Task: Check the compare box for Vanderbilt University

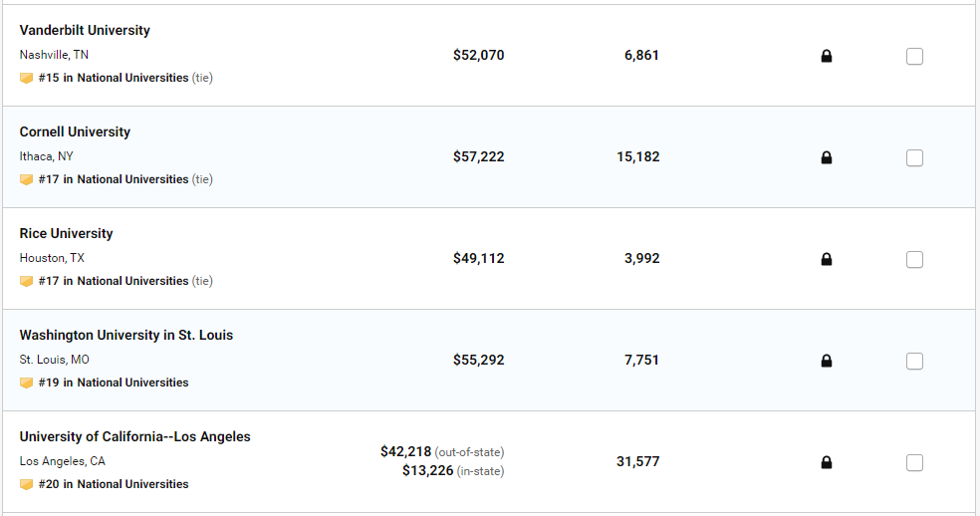Action: pos(914,56)
